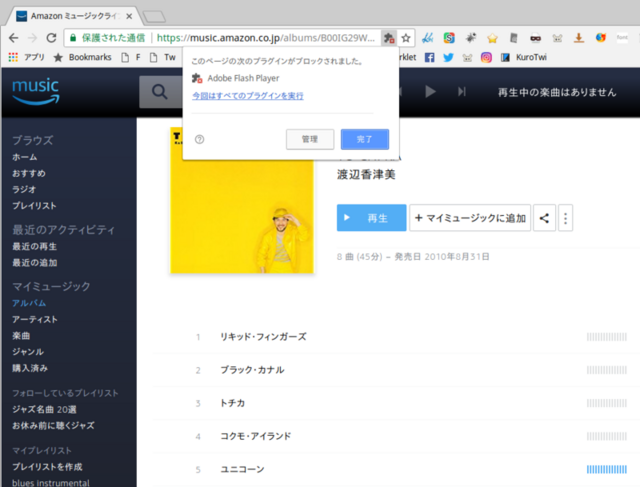Select ジャンル under マイミュージック
640x487 pixels.
[28, 352]
